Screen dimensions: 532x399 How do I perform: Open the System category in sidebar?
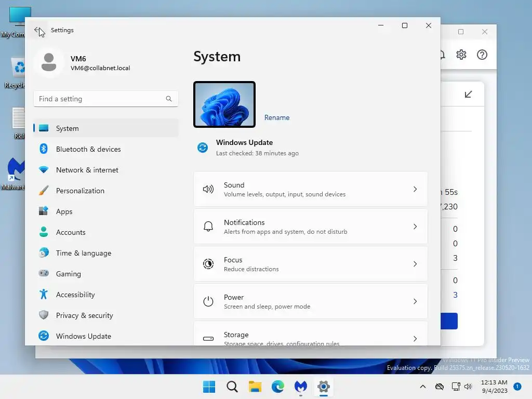point(106,128)
